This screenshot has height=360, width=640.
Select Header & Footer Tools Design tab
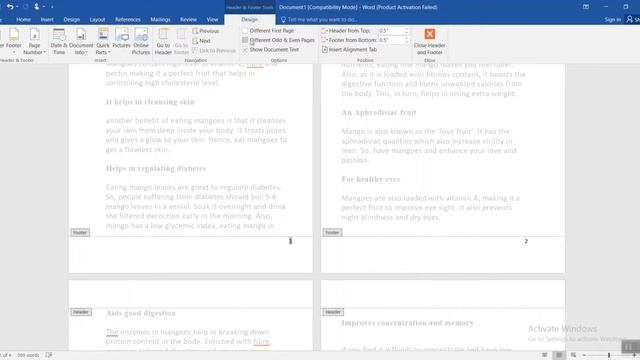click(249, 20)
